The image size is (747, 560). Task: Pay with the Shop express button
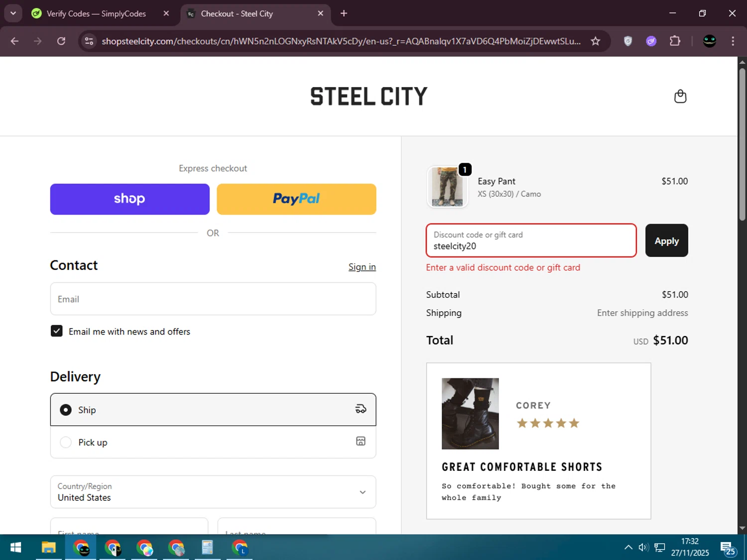click(x=130, y=199)
